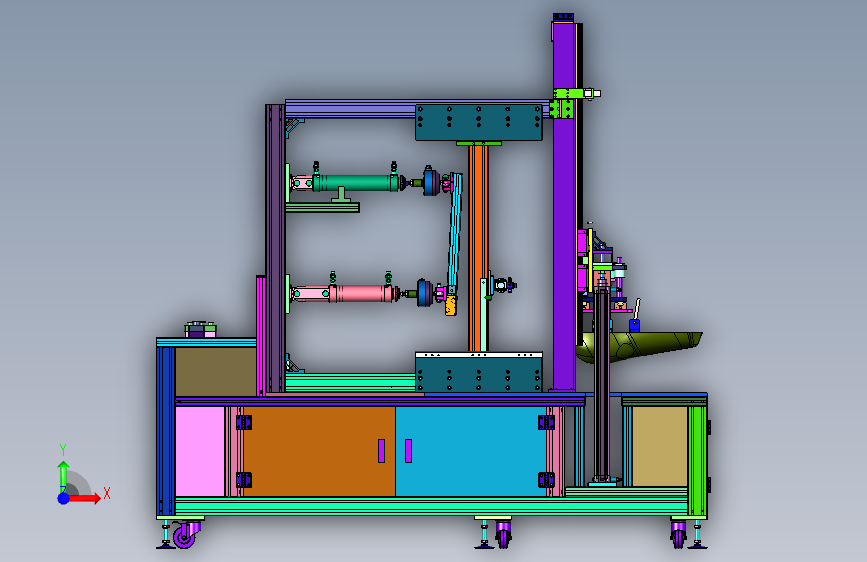Select the pink side panel of the cabinet

tap(200, 451)
